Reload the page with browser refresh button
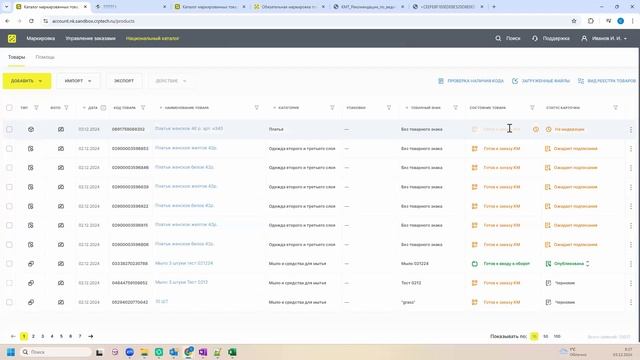The width and height of the screenshot is (640, 360). tap(31, 21)
